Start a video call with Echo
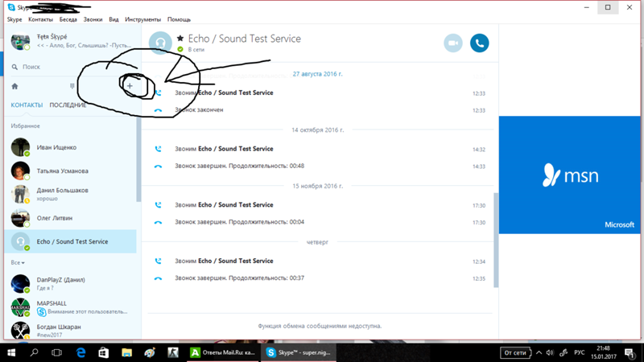644x362 pixels. tap(453, 43)
